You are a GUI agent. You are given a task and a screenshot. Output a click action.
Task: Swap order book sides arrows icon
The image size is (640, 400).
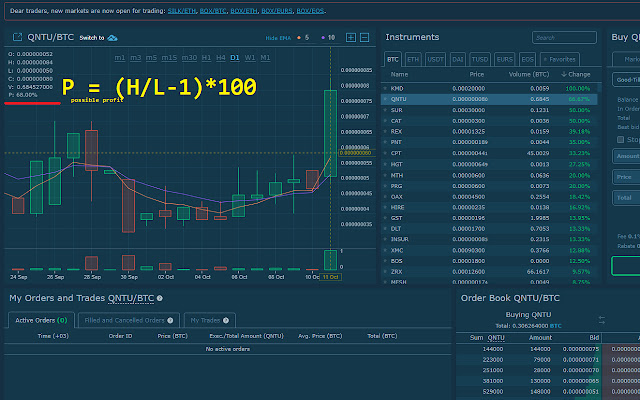click(602, 320)
